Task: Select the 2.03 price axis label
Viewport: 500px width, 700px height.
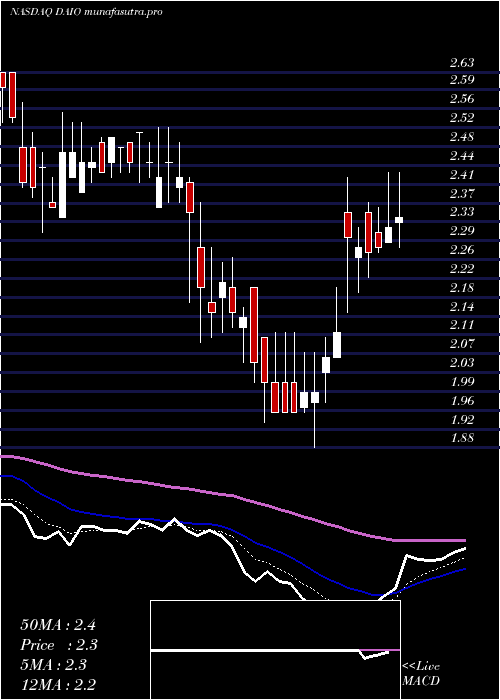Action: tap(462, 362)
